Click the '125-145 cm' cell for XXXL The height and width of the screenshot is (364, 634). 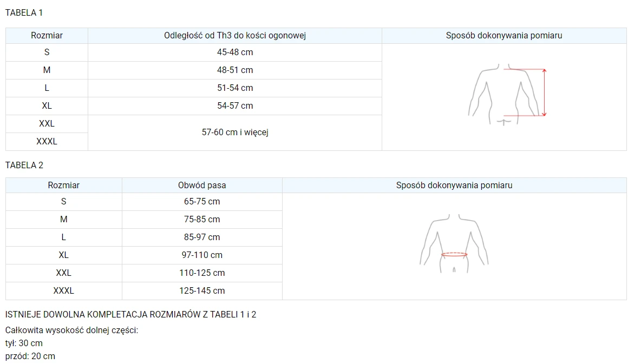(x=202, y=290)
